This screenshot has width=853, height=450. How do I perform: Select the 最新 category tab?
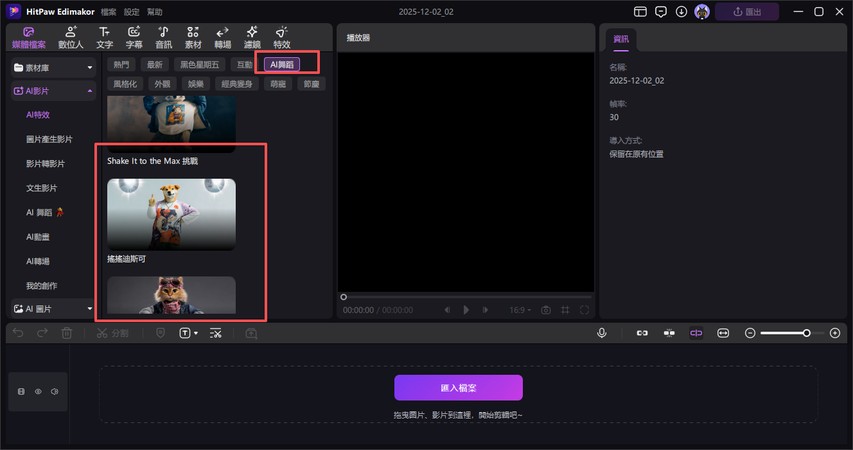[154, 64]
